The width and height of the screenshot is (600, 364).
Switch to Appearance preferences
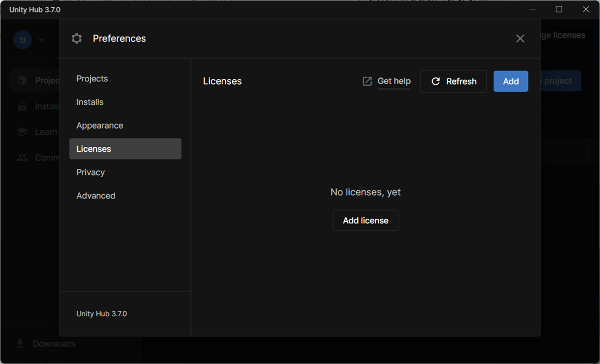tap(125, 125)
